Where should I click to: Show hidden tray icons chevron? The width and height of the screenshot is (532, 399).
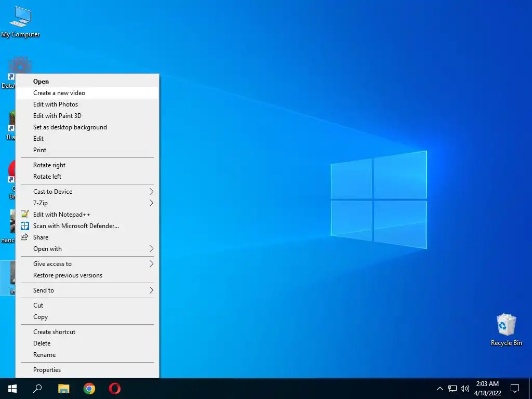[440, 389]
